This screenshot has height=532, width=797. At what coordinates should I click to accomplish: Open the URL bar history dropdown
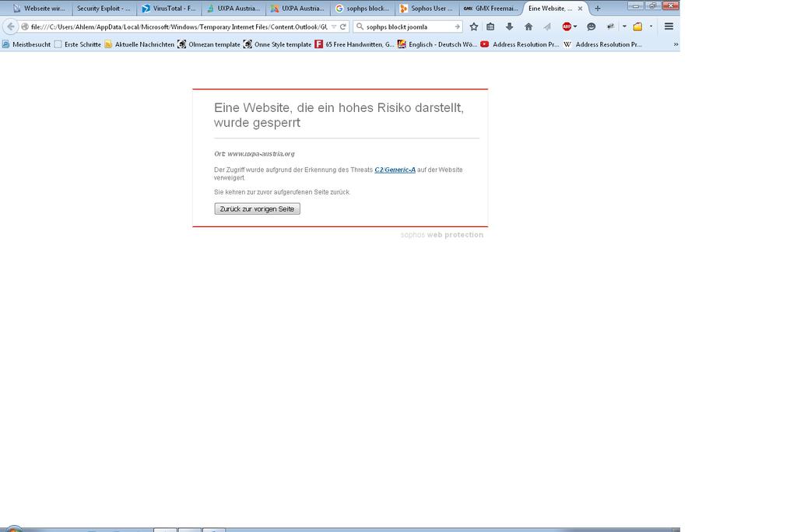(x=334, y=26)
